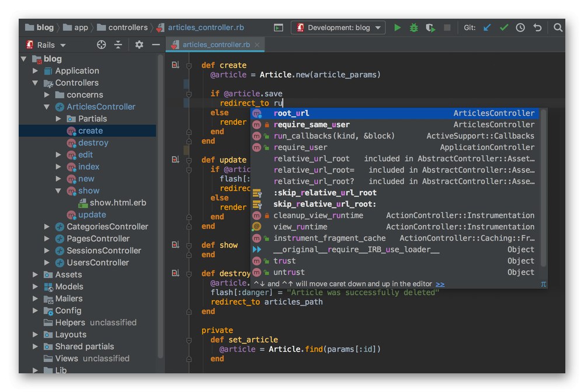Toggle fold marker beside def update
Screen dimensions: 584x392
[x=189, y=160]
